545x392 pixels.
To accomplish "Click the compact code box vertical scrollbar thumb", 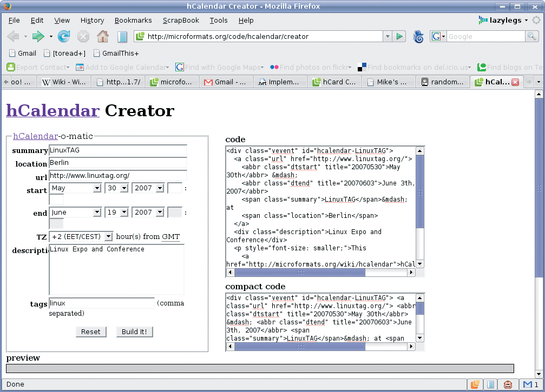I will [x=419, y=308].
